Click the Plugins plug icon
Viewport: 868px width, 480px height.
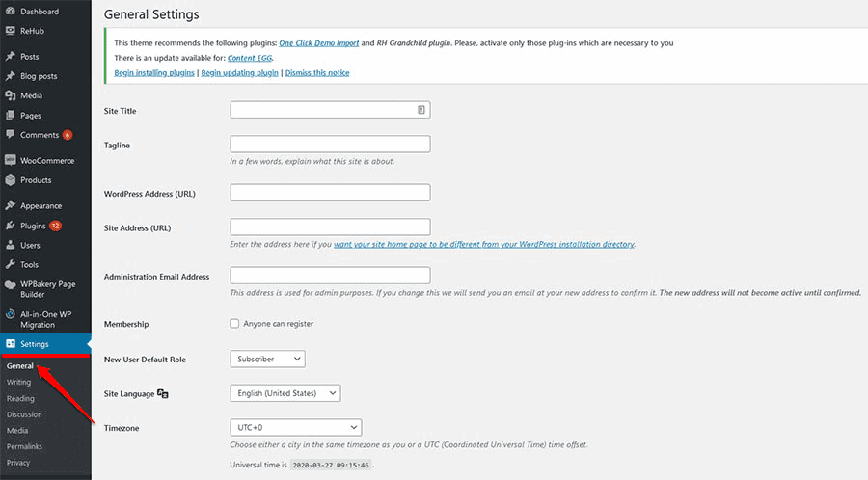tap(11, 226)
